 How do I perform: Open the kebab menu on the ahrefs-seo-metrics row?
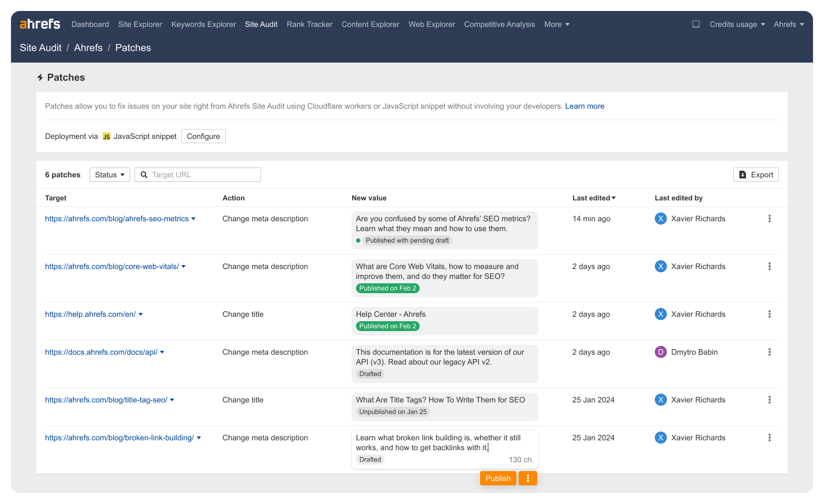tap(770, 218)
